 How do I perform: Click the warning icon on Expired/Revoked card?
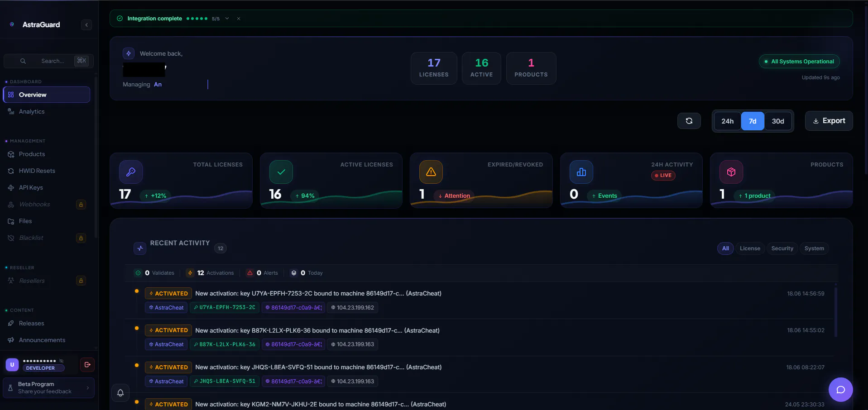[x=431, y=172]
